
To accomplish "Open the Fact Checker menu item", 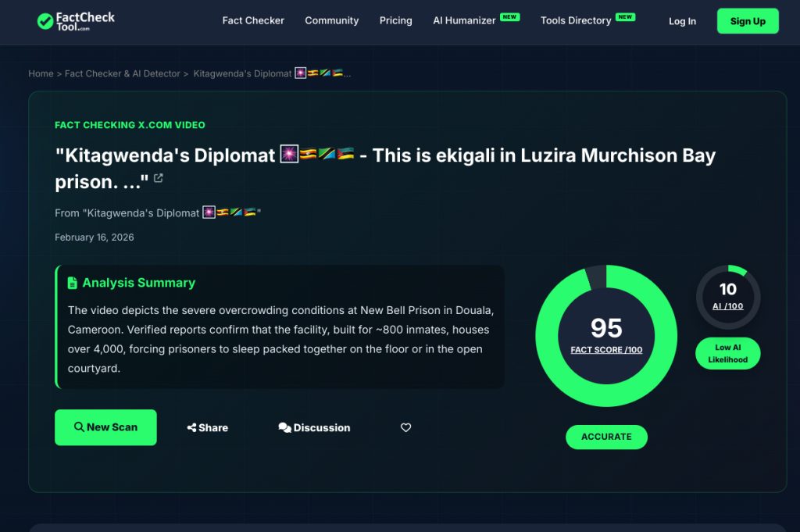I will point(253,21).
